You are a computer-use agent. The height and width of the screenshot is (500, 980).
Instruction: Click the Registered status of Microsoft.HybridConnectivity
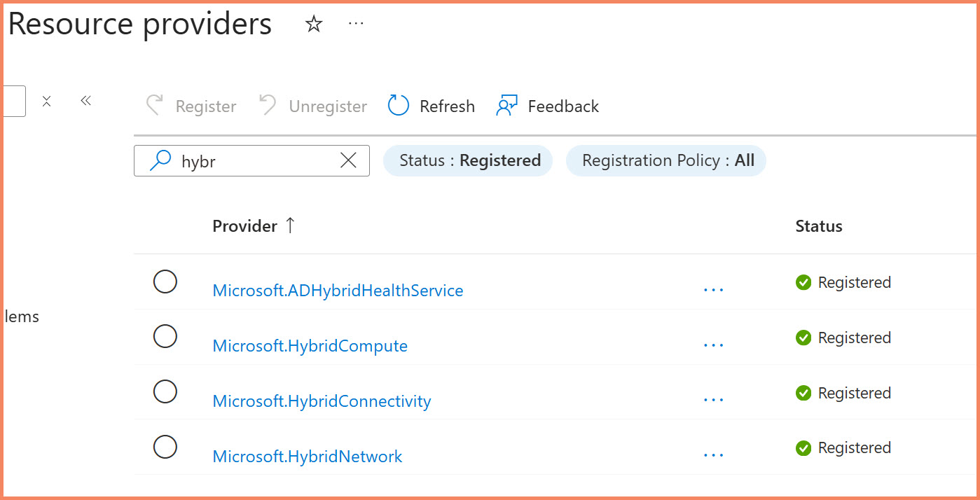(843, 393)
